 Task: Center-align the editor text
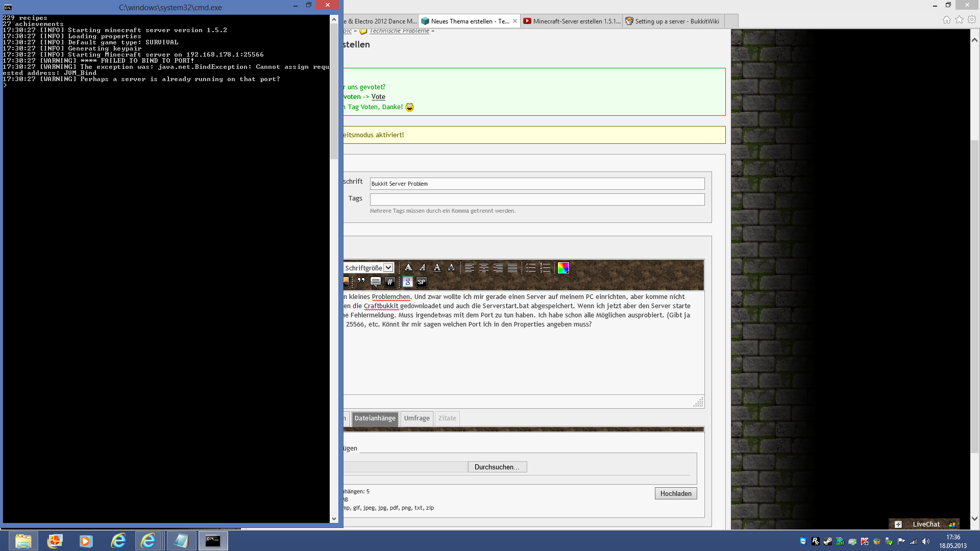[484, 268]
